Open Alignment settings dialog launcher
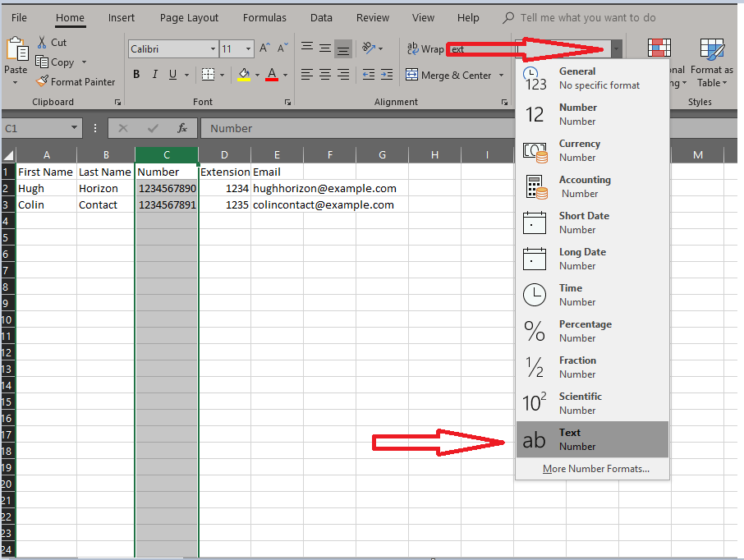Viewport: 744px width, 560px height. (504, 102)
